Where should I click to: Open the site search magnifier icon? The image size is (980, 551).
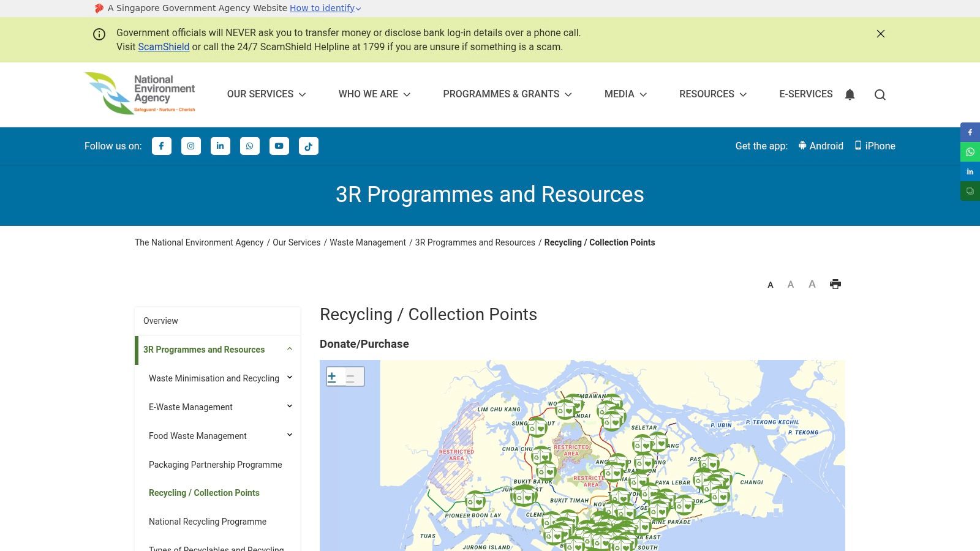coord(880,94)
